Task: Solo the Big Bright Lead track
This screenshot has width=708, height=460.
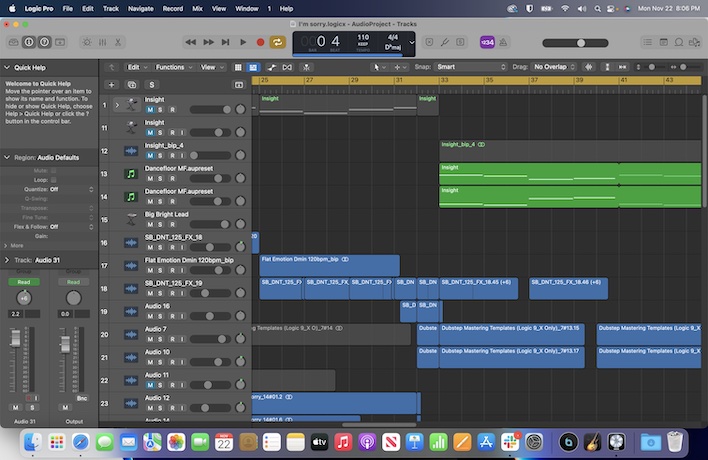Action: 160,224
